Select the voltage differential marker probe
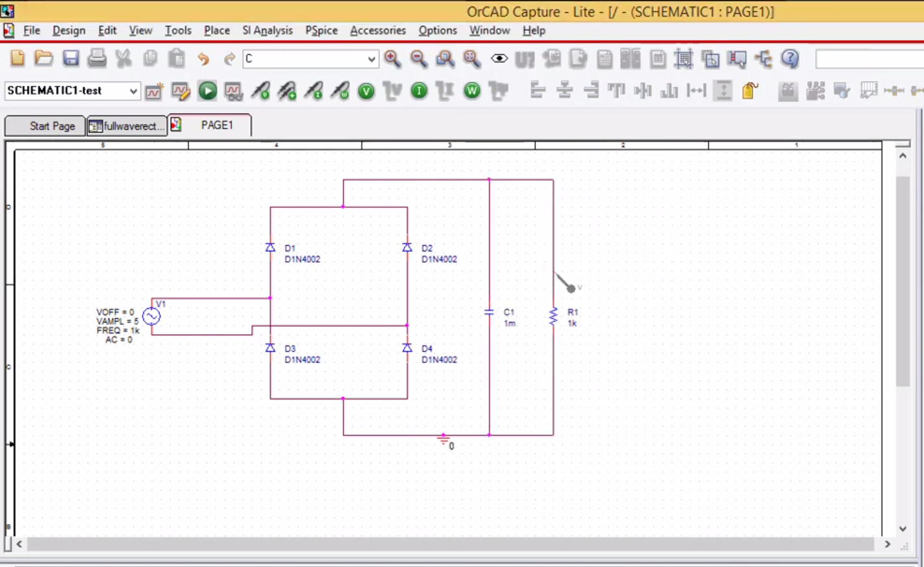This screenshot has height=567, width=924. click(x=287, y=91)
